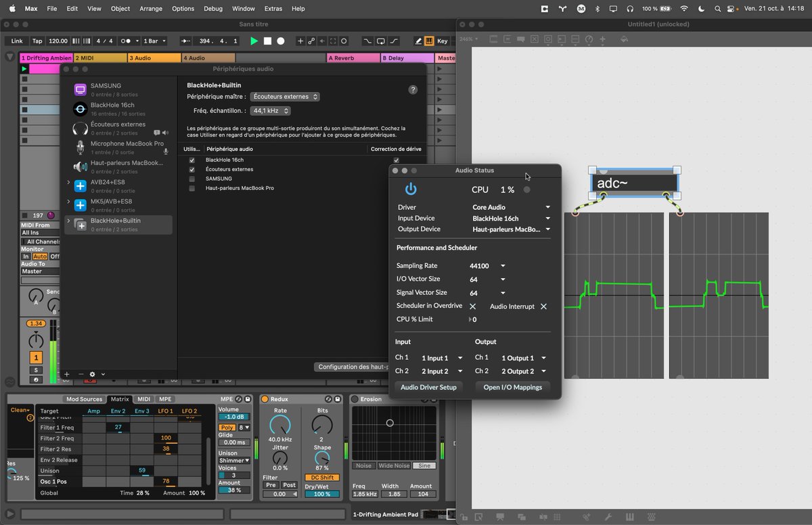Click the Ableton Follow arrow icon
Image resolution: width=812 pixels, height=525 pixels.
coord(186,41)
